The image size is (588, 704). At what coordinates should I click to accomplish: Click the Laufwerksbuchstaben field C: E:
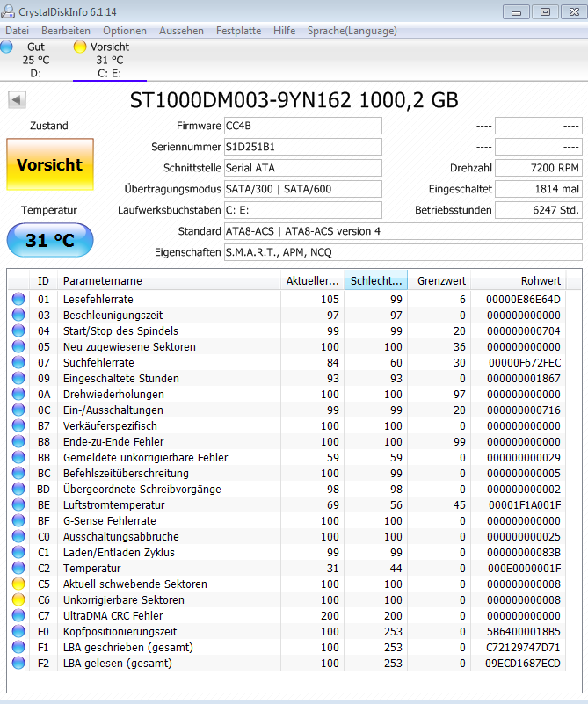pos(303,210)
